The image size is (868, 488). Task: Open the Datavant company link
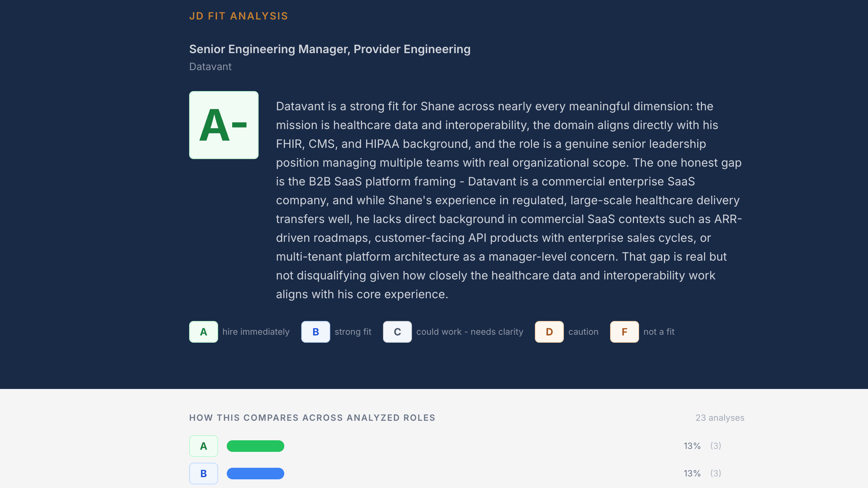210,67
